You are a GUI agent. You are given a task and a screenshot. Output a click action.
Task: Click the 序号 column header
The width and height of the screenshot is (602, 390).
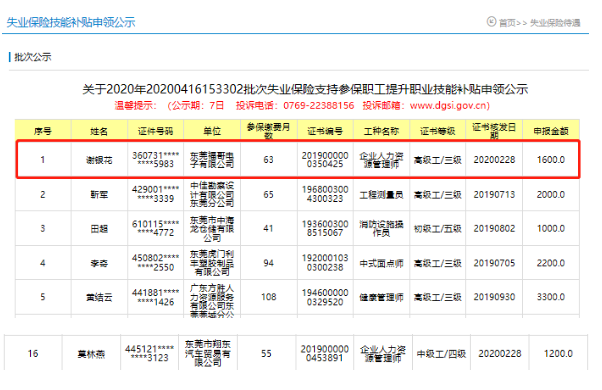[43, 131]
